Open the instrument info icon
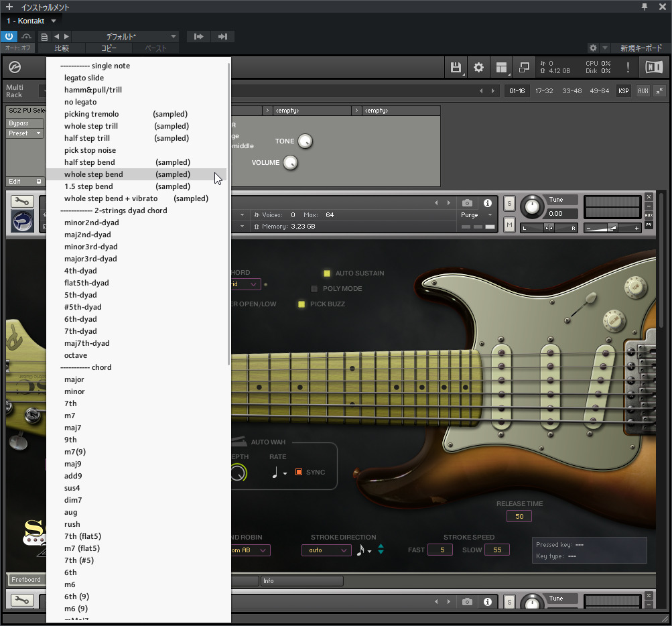 pos(487,203)
